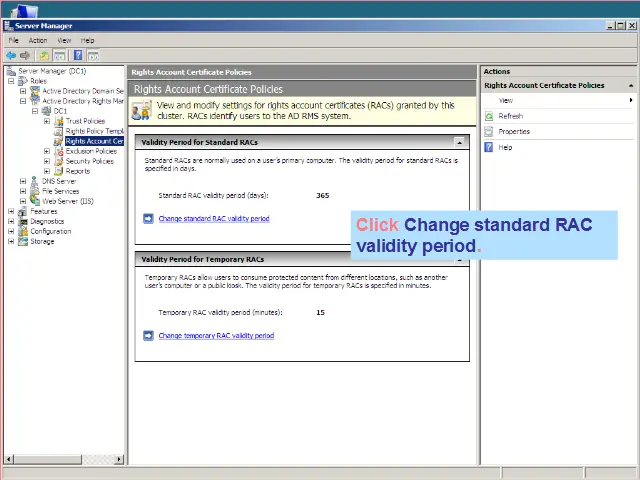Click the Help icon in Actions pane

489,147
